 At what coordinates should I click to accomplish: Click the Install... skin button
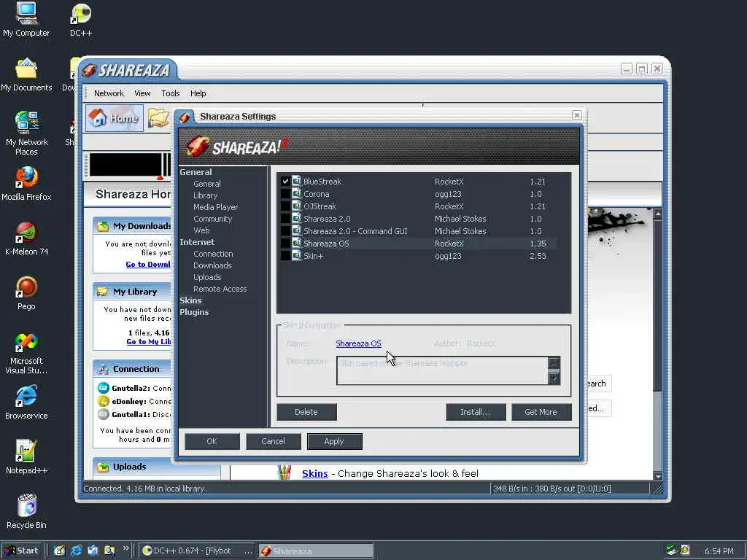tap(476, 412)
